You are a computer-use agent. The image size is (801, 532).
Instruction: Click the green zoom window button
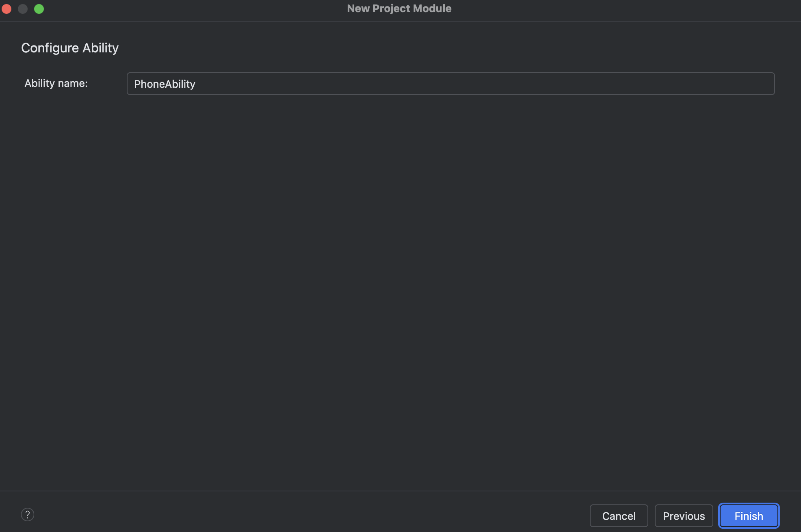click(39, 9)
